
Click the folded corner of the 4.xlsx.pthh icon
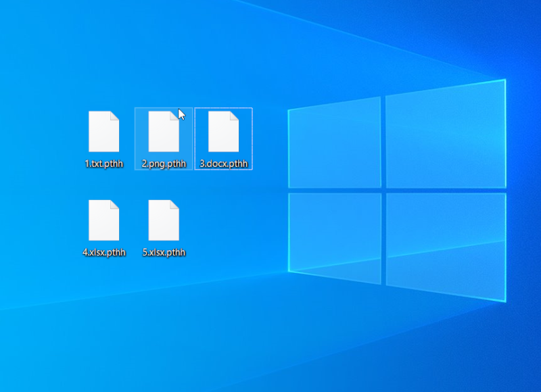pos(115,204)
